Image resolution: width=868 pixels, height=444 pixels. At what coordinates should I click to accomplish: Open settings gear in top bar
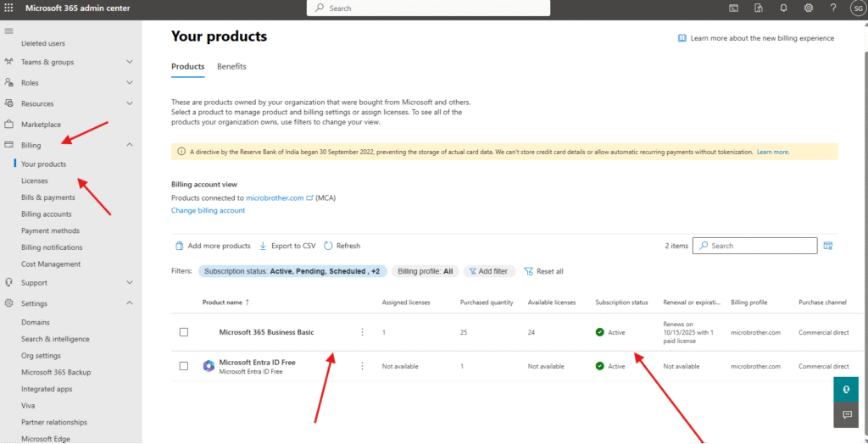click(x=809, y=8)
